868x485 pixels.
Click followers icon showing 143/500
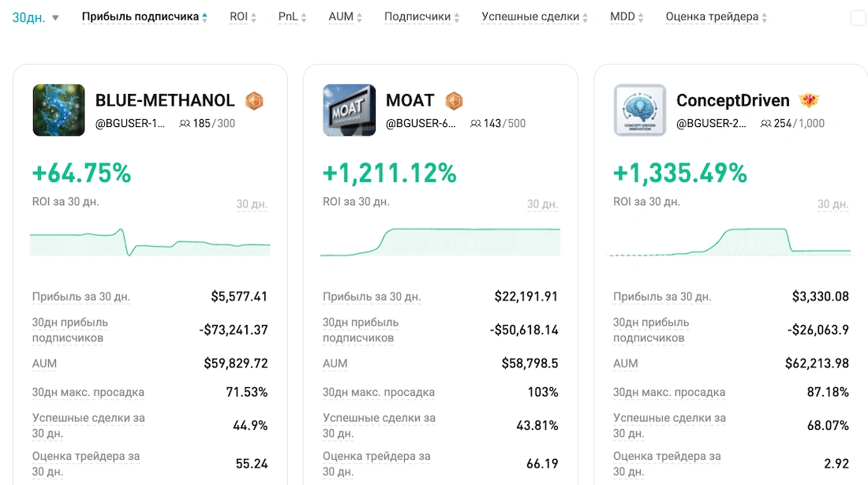tap(476, 124)
